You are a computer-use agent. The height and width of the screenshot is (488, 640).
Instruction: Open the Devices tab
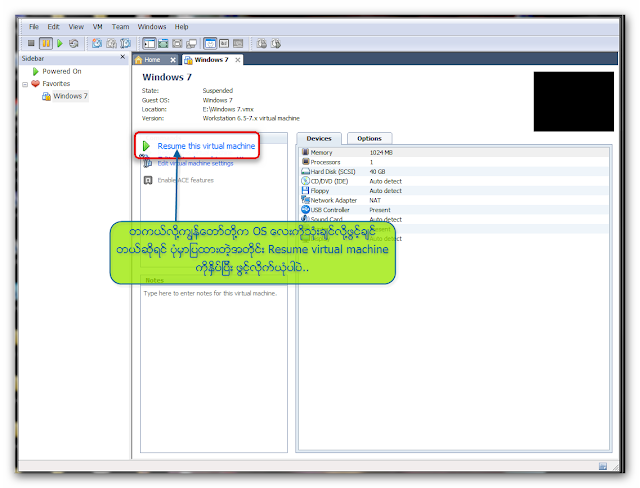(319, 139)
